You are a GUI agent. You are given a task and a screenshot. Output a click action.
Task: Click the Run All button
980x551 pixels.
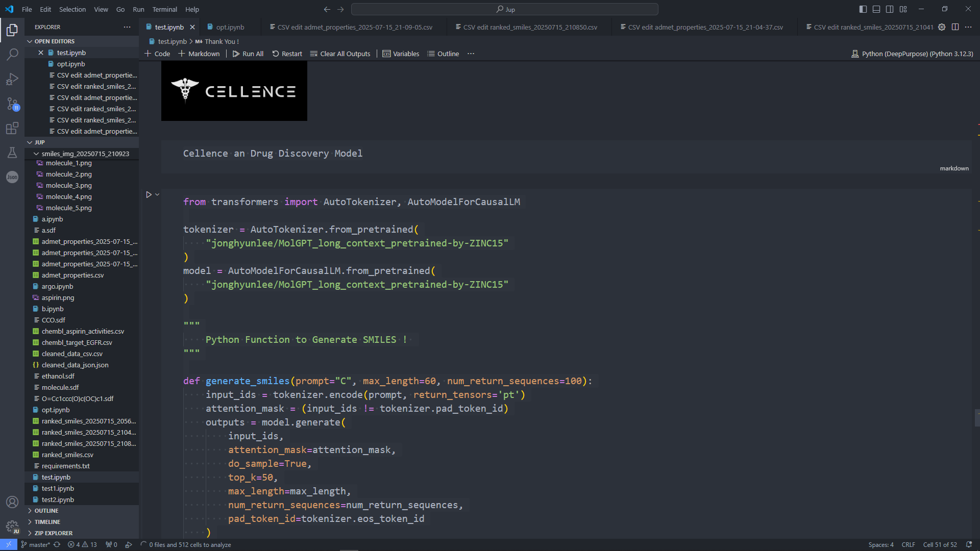coord(248,54)
